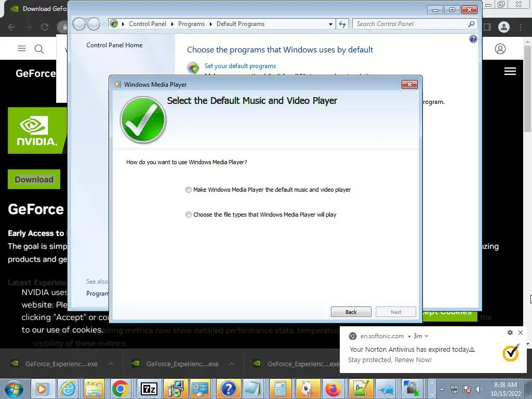Refresh the Control Panel address bar
Viewport: 532px width, 399px height.
tap(342, 24)
